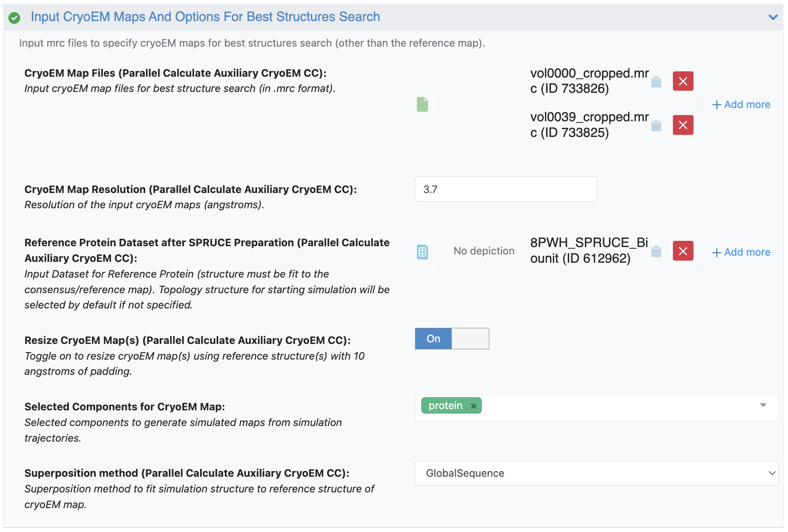Remove 8PWH_SPRUCE_Biounit dataset with red X
Screen dimensions: 788x532
tap(683, 251)
